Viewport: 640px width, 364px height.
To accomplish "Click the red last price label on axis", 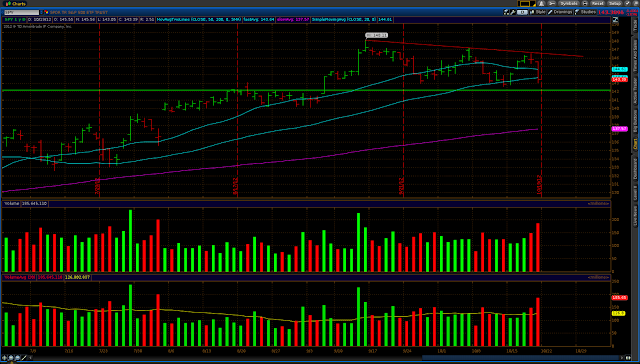I will pos(619,79).
